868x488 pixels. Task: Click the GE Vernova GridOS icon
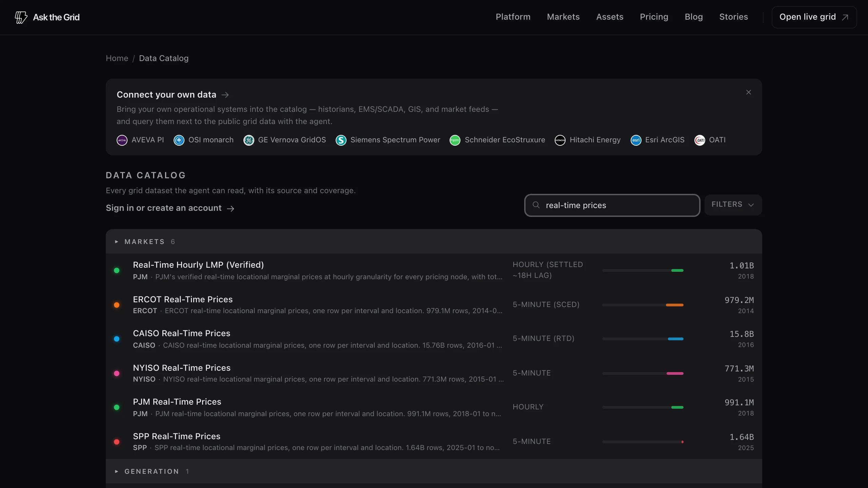coord(249,140)
